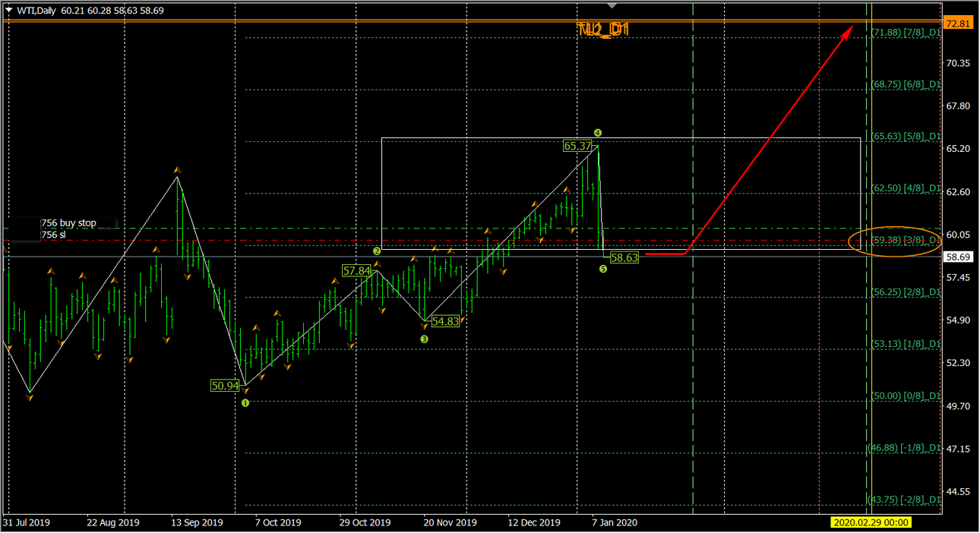Click 65.20 on the price scale
The width and height of the screenshot is (980, 533).
[958, 149]
